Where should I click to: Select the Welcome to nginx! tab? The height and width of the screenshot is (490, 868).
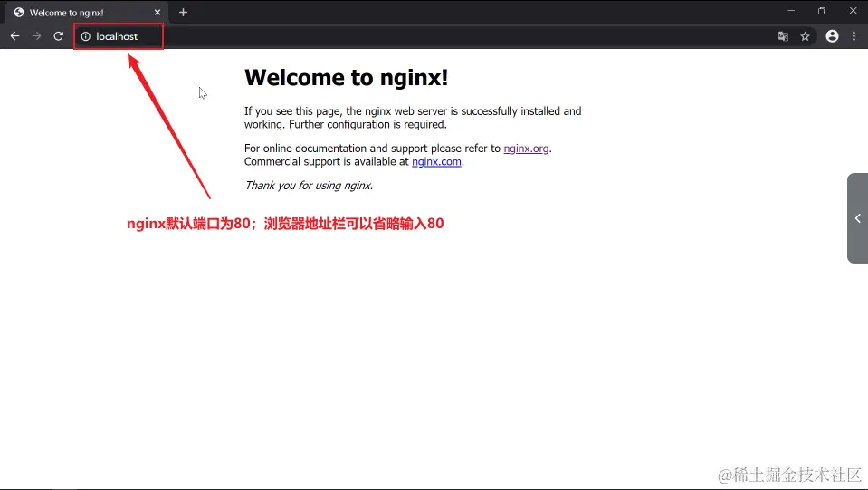(88, 12)
